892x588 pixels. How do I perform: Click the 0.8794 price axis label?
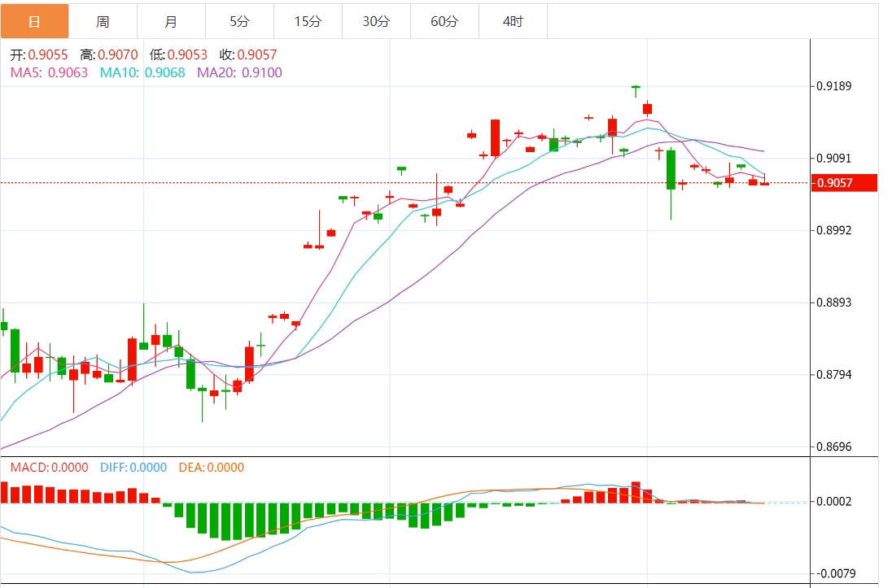coord(834,375)
